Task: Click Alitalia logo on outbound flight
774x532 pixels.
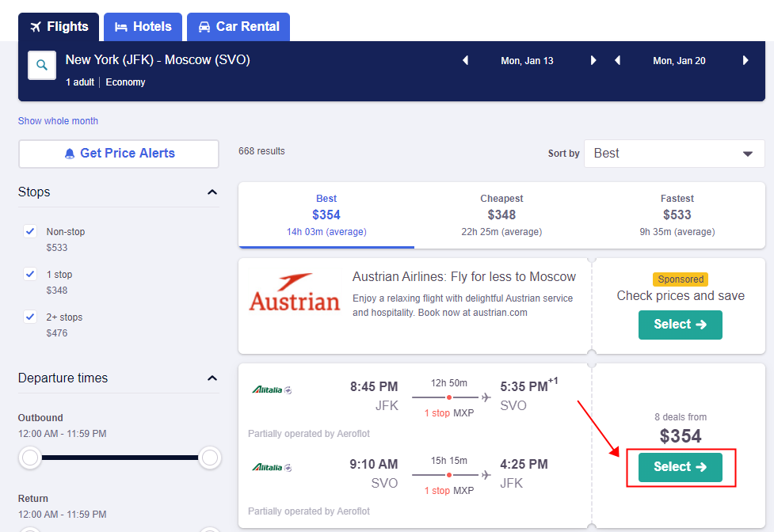Action: pos(272,390)
